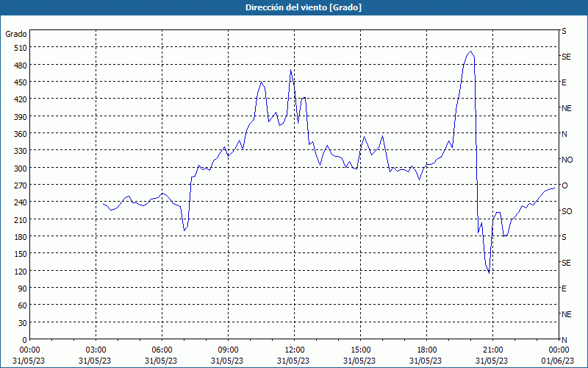This screenshot has width=588, height=368.
Task: Click the 'NO' compass label on right axis
Action: [x=567, y=160]
